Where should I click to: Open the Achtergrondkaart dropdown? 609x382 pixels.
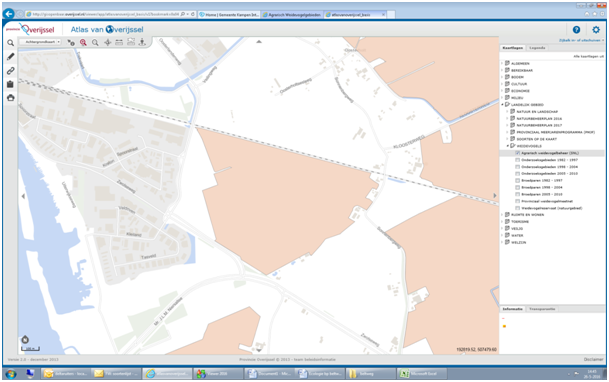tap(42, 42)
